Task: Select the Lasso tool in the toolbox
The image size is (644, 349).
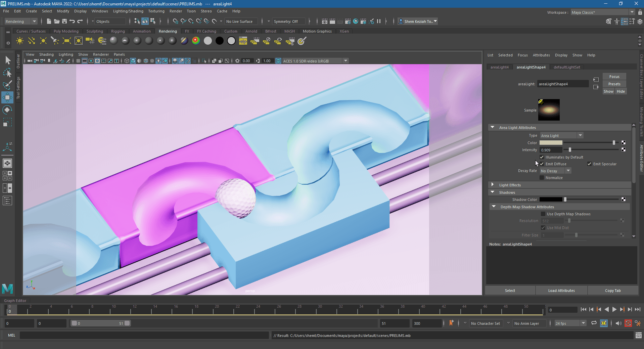Action: pos(7,73)
